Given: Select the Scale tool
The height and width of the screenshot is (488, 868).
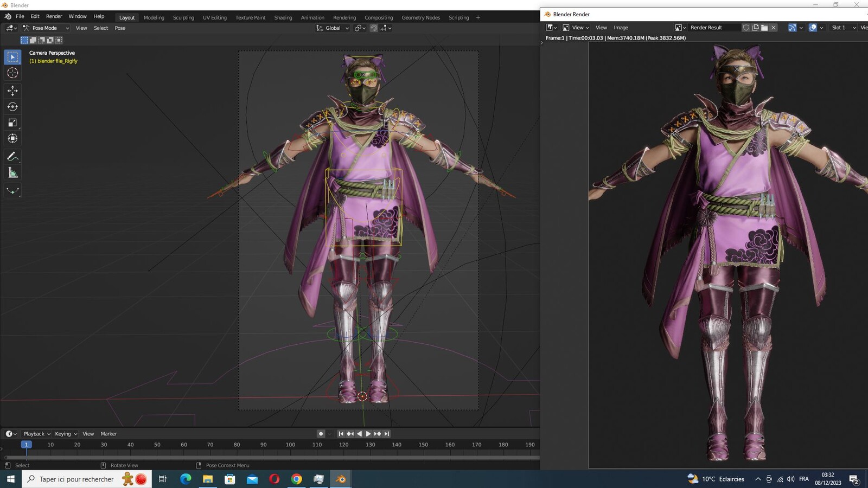Looking at the screenshot, I should (12, 123).
